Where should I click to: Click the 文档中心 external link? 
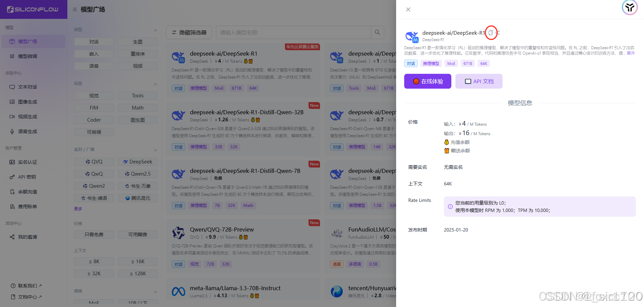pos(26,297)
